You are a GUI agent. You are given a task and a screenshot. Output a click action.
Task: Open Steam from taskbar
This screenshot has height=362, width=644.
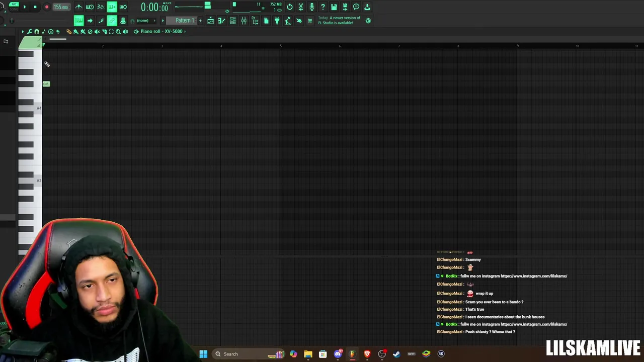click(396, 354)
